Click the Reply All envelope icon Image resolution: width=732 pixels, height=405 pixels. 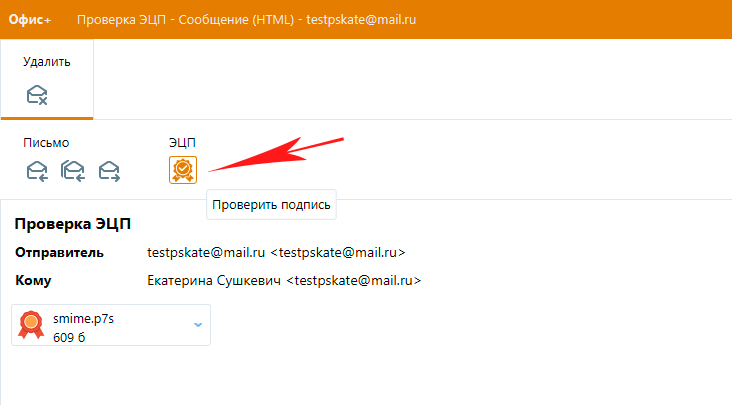click(x=73, y=171)
